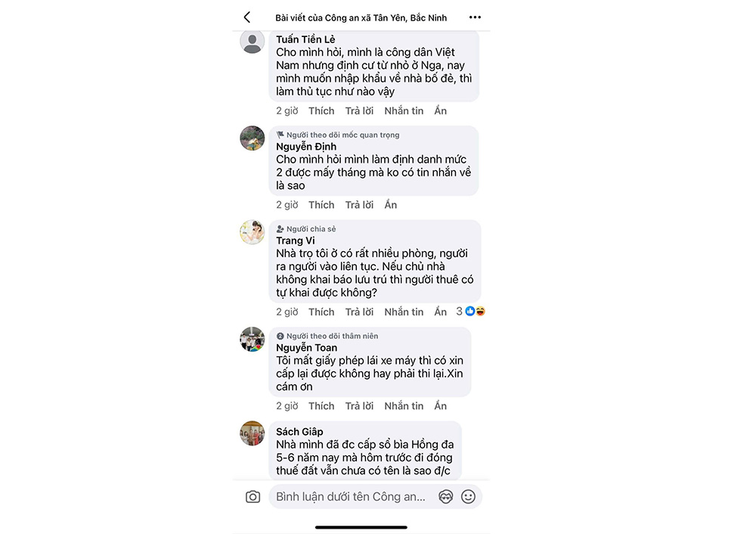Open Tuấn Tiền Lê's profile avatar
This screenshot has width=756, height=534.
pyautogui.click(x=253, y=41)
